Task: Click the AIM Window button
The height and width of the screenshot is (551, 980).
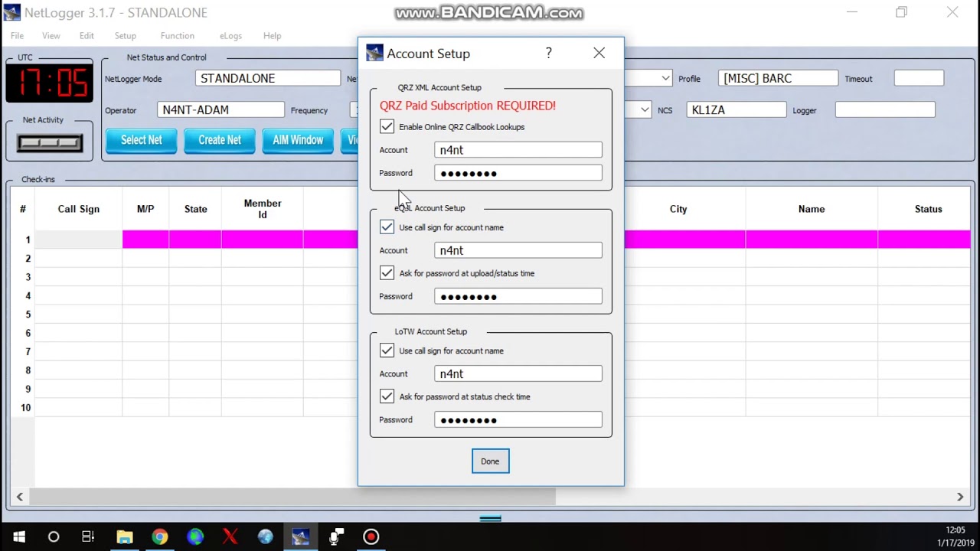Action: [298, 140]
